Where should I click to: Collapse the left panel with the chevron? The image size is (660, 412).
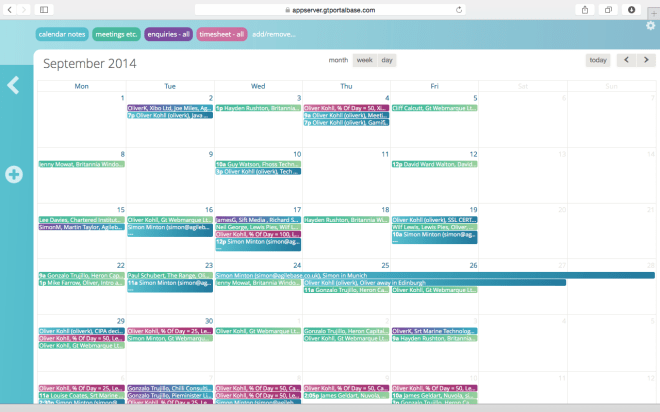pos(13,85)
